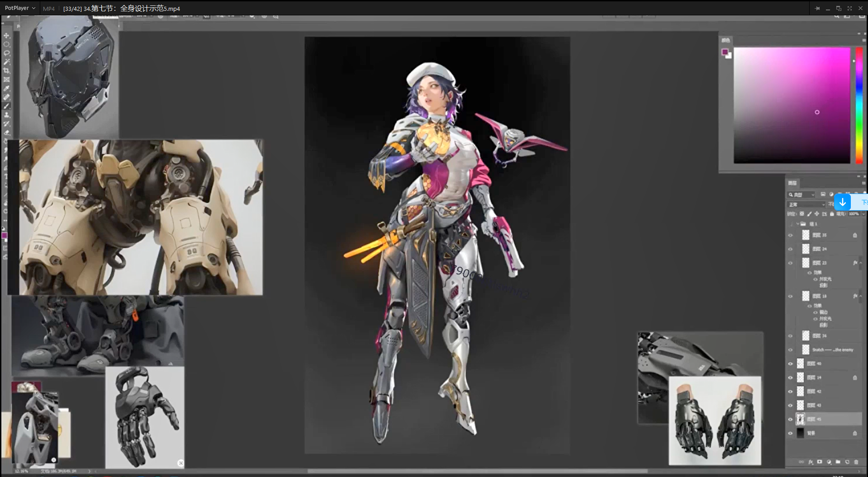Toggle visibility of 图层 23

point(791,263)
